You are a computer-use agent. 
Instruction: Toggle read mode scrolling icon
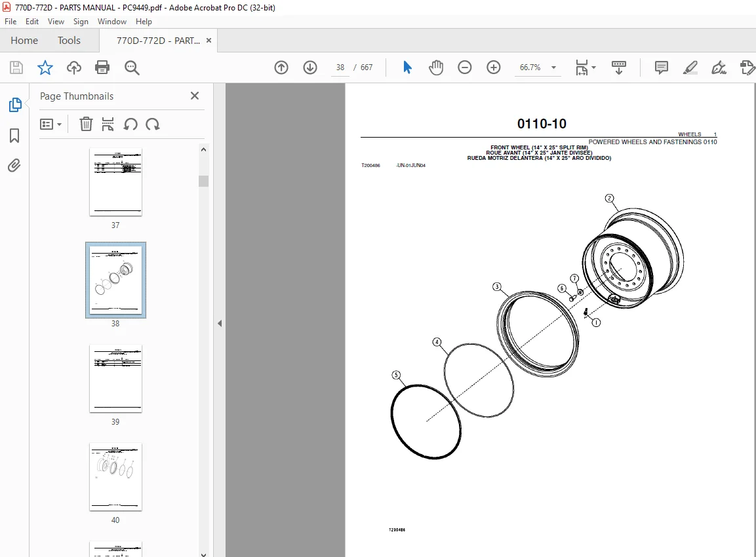coord(618,67)
